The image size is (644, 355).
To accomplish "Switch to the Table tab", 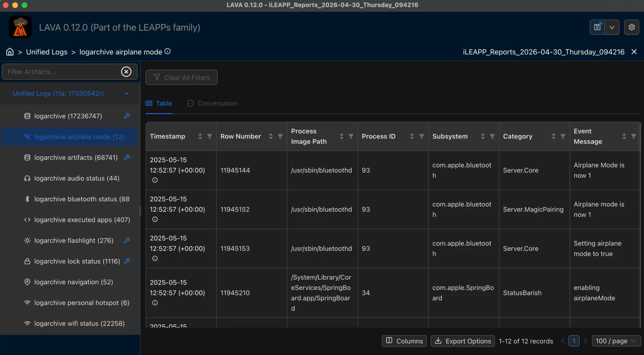I will (159, 103).
